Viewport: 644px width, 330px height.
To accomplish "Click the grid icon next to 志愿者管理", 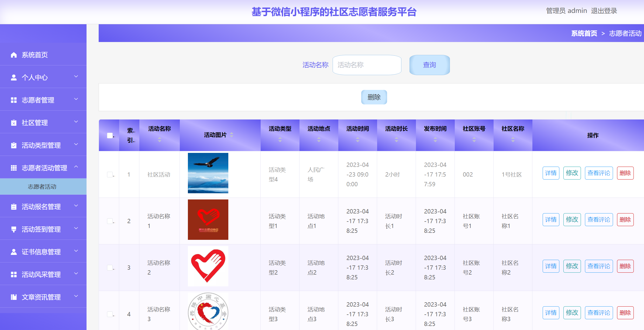I will pyautogui.click(x=14, y=100).
